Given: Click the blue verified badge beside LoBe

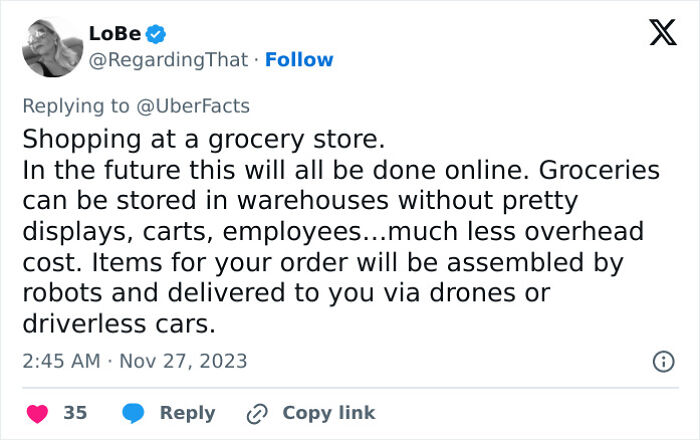Looking at the screenshot, I should (x=157, y=35).
